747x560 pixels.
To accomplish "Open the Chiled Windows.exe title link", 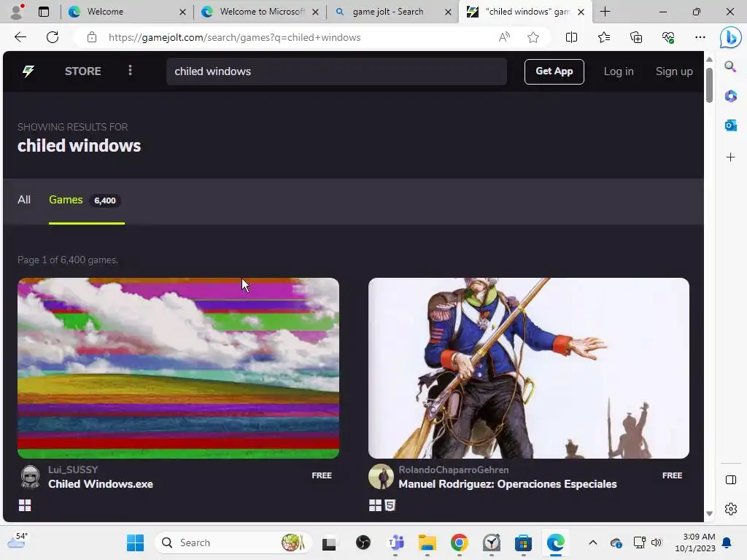I will click(x=101, y=484).
